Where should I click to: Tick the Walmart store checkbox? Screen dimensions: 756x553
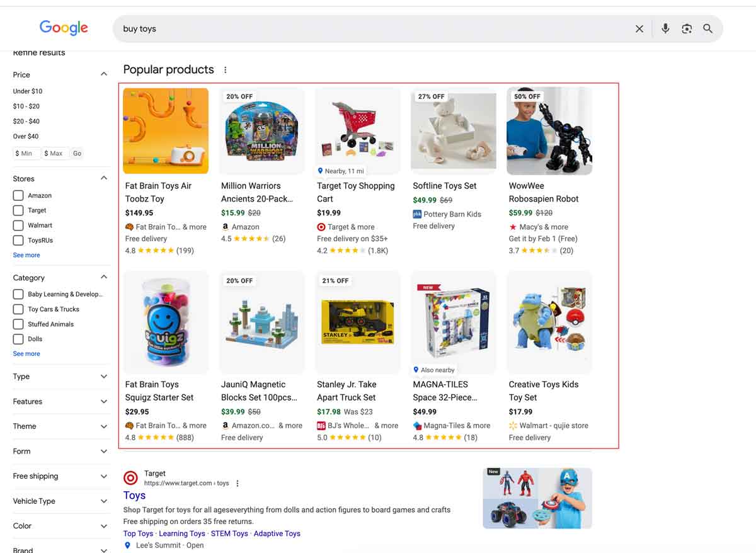tap(18, 225)
